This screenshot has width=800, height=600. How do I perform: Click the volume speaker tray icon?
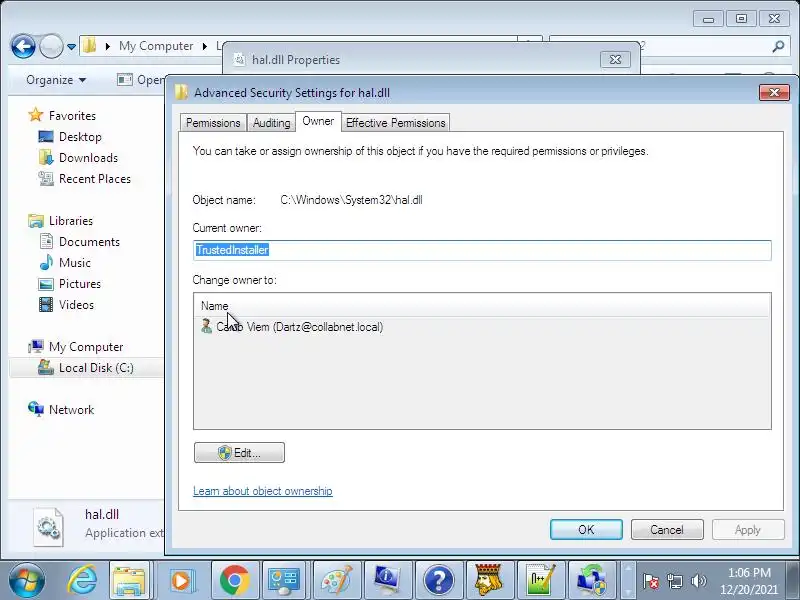tap(698, 581)
